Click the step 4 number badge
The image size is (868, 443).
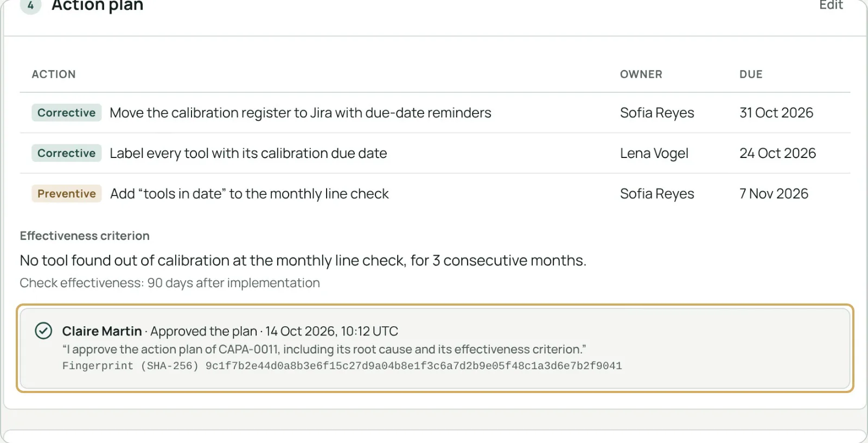click(31, 5)
